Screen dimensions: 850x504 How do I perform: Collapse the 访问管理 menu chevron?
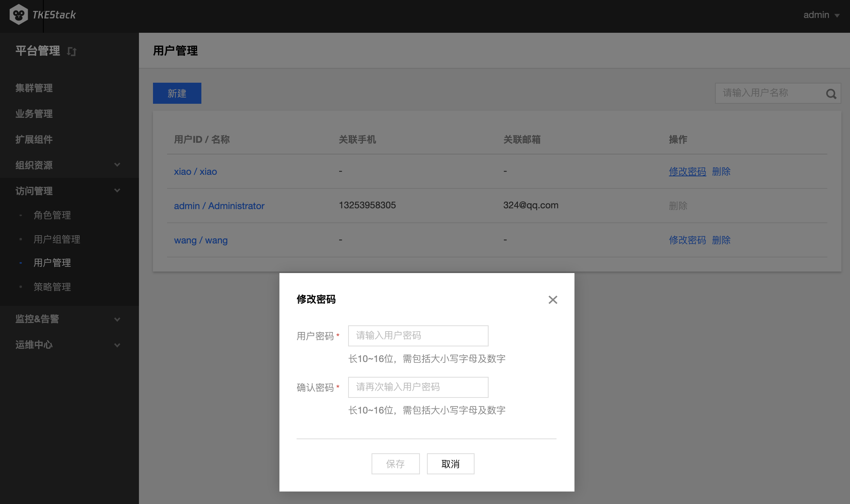(117, 191)
